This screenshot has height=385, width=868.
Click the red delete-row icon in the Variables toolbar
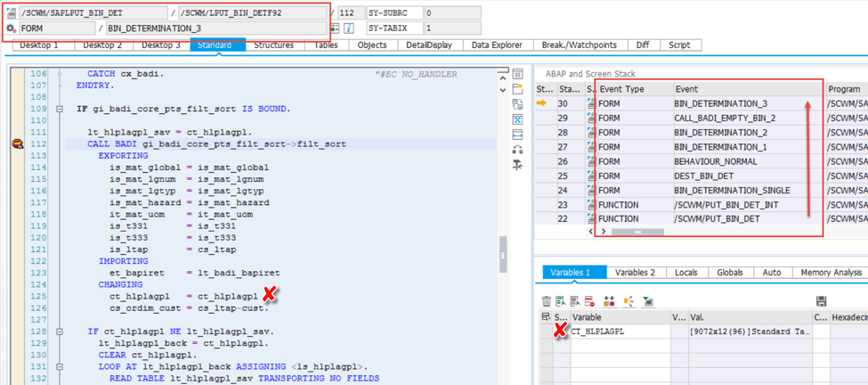(589, 301)
